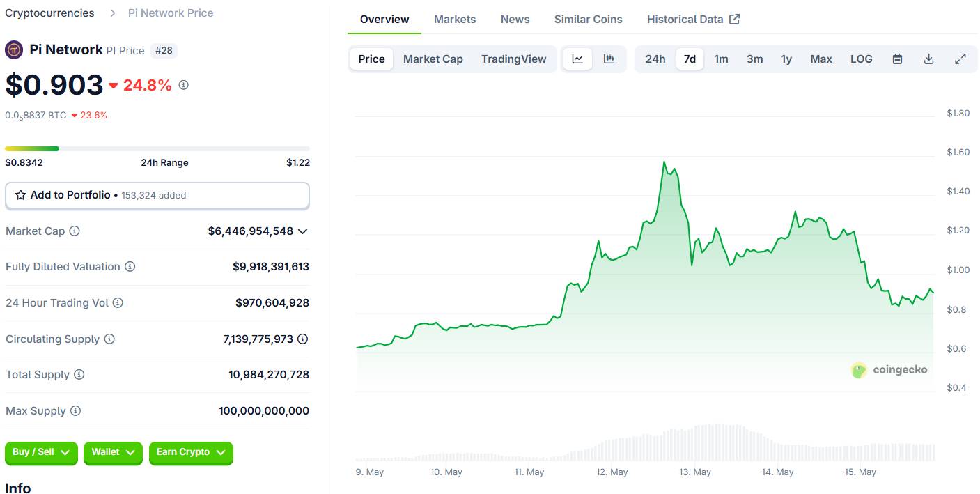
Task: Click the Pi Network coin logo
Action: point(14,50)
